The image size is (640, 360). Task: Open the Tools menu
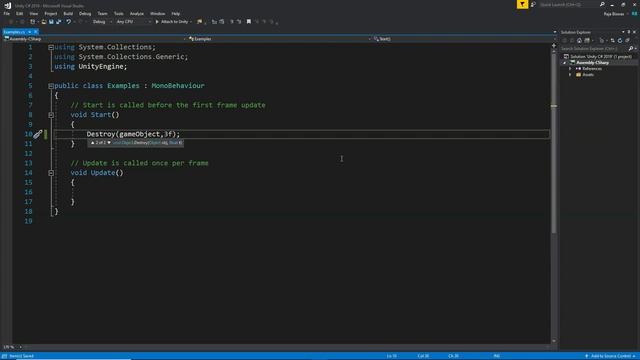pos(118,13)
